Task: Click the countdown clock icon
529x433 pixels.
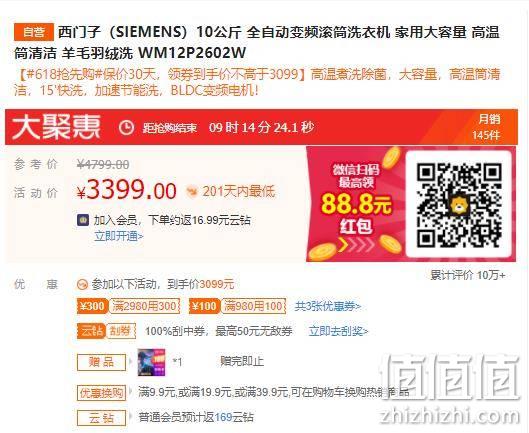Action: coord(127,128)
